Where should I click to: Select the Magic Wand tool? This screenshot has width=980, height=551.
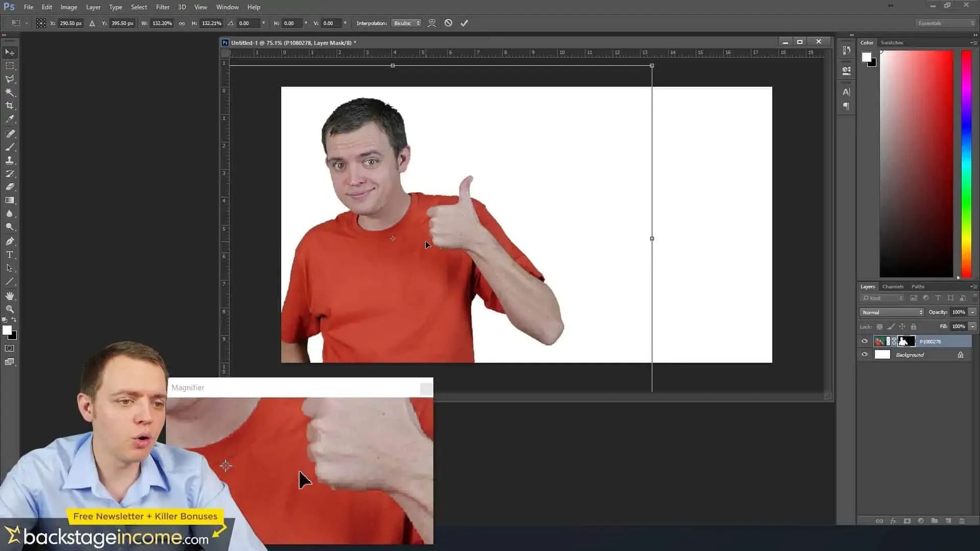point(10,92)
